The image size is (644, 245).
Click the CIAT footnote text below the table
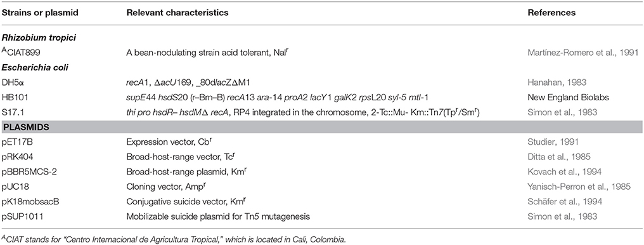[x=176, y=239]
